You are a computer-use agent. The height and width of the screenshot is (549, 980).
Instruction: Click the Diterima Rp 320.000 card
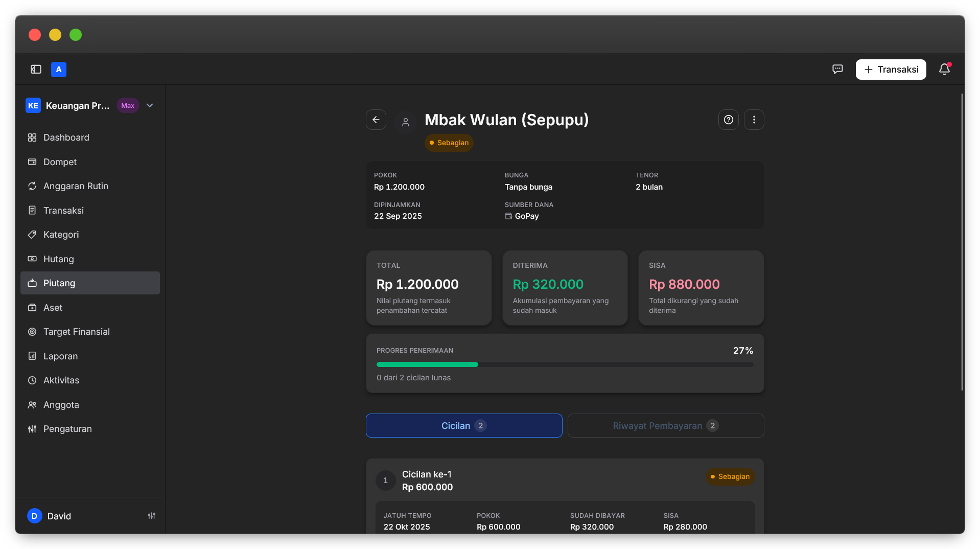(x=565, y=288)
